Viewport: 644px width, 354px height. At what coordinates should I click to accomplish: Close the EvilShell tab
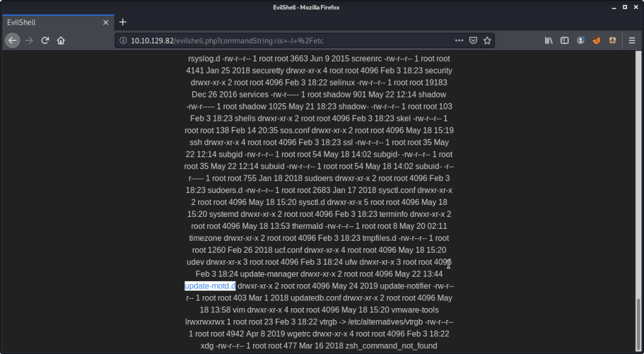[x=106, y=22]
